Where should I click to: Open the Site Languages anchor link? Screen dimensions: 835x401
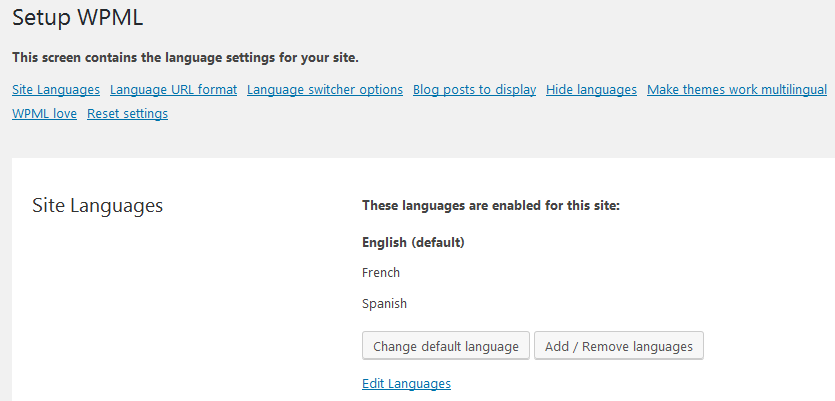click(56, 89)
